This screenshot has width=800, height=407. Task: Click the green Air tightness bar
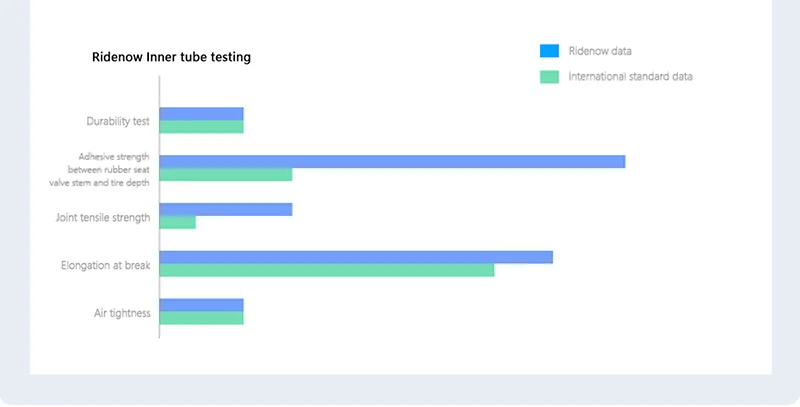[202, 318]
